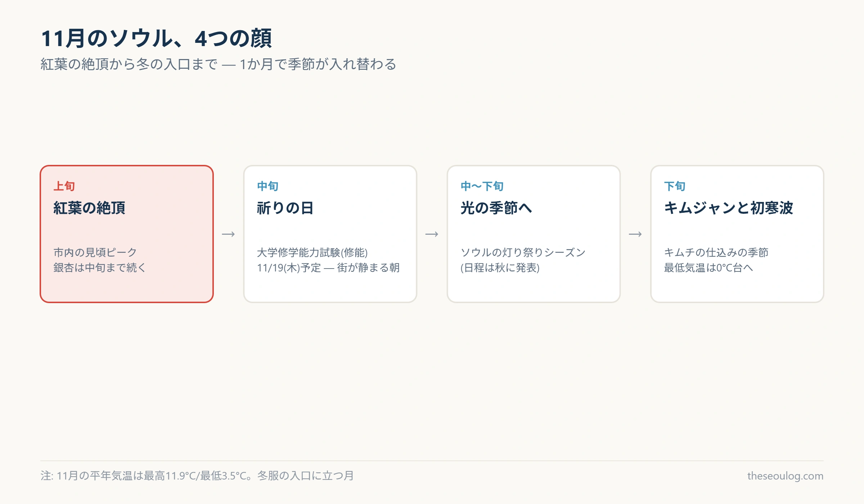Click the red 上旬 label

coord(64,186)
